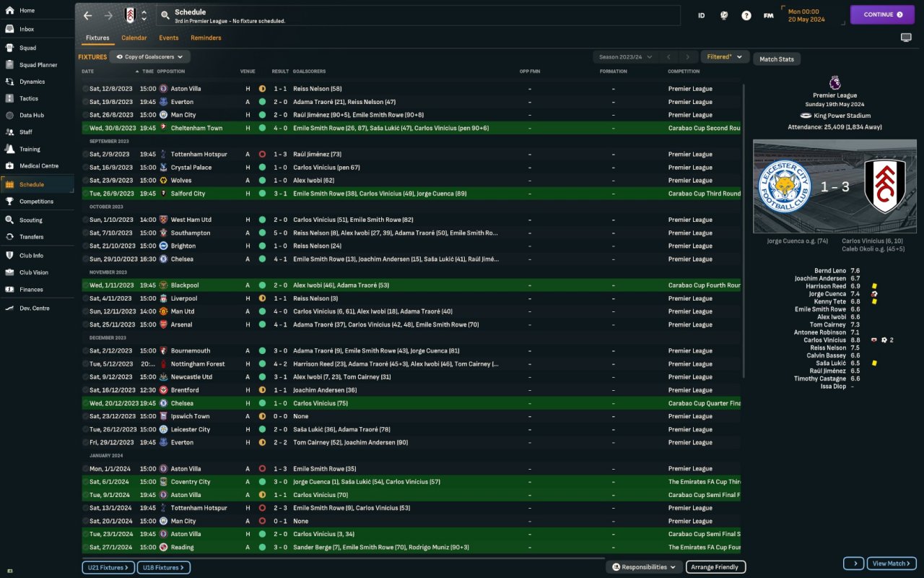Open the Squad Planner
Screen dimensions: 924x578
(x=37, y=65)
